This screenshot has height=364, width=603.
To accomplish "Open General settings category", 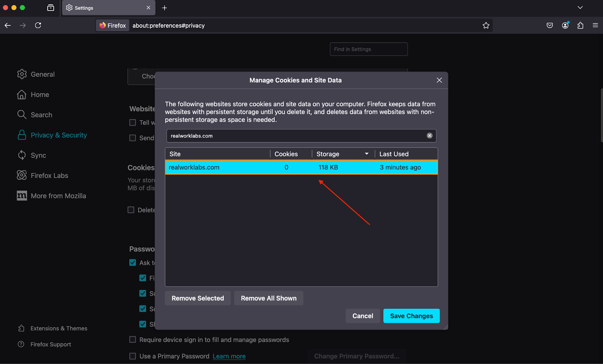I will 36,74.
